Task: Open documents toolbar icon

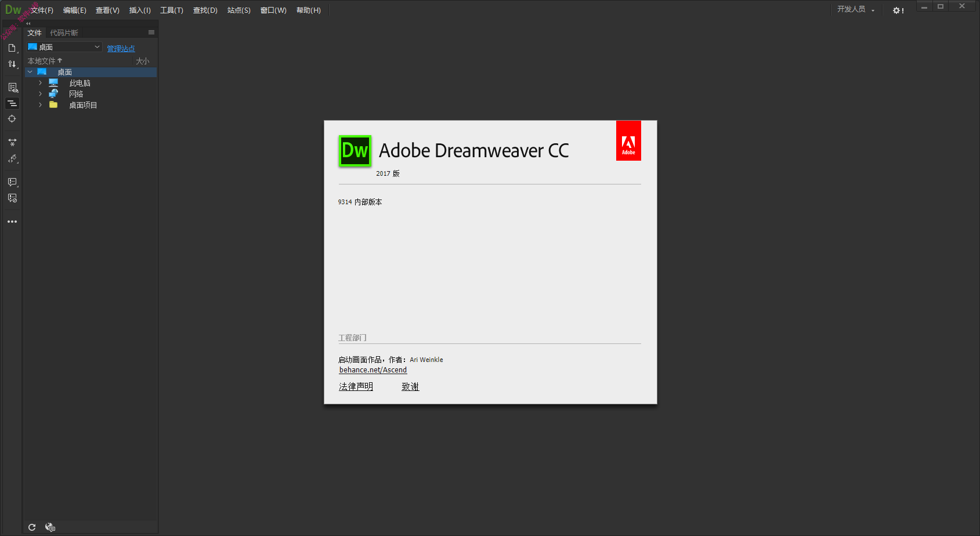Action: (x=12, y=48)
